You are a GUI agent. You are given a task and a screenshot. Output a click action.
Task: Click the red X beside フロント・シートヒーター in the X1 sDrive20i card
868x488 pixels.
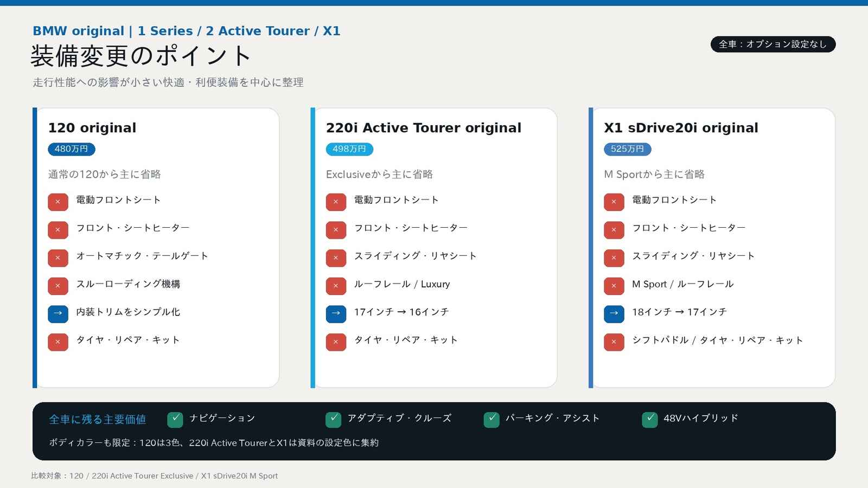pyautogui.click(x=614, y=230)
